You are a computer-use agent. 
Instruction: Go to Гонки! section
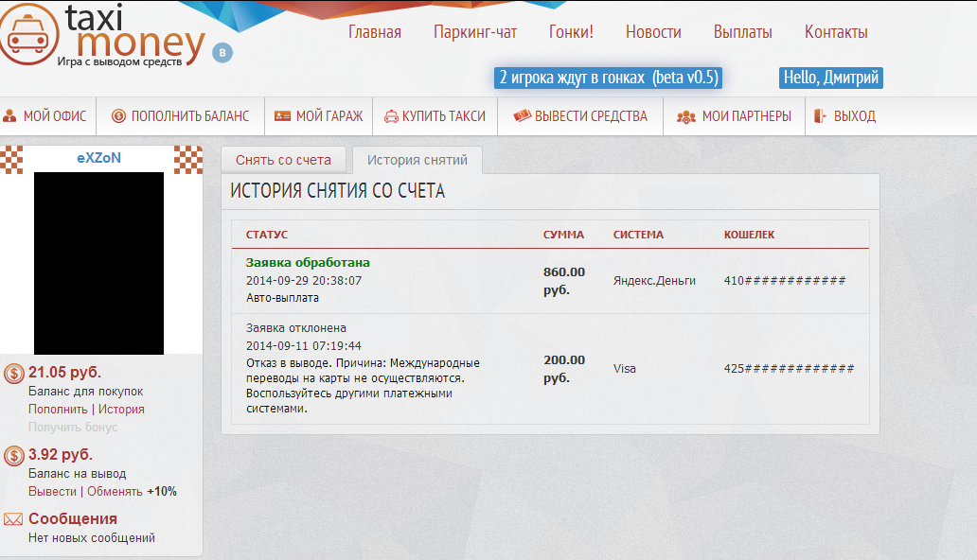(572, 32)
